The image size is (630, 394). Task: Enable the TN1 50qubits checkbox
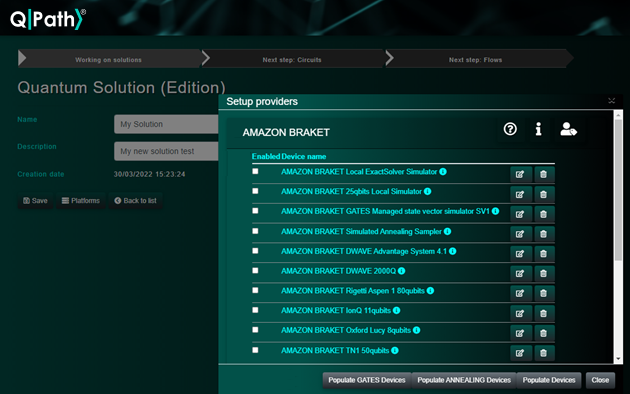pyautogui.click(x=255, y=350)
